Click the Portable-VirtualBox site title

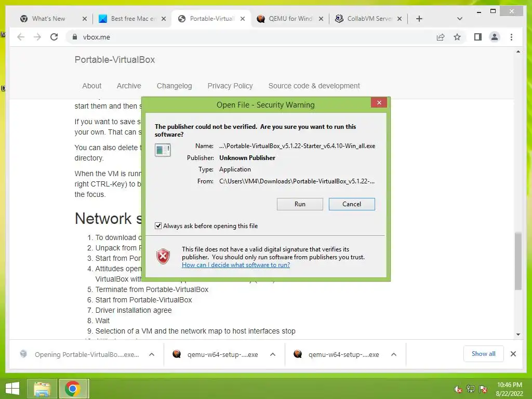tap(115, 60)
